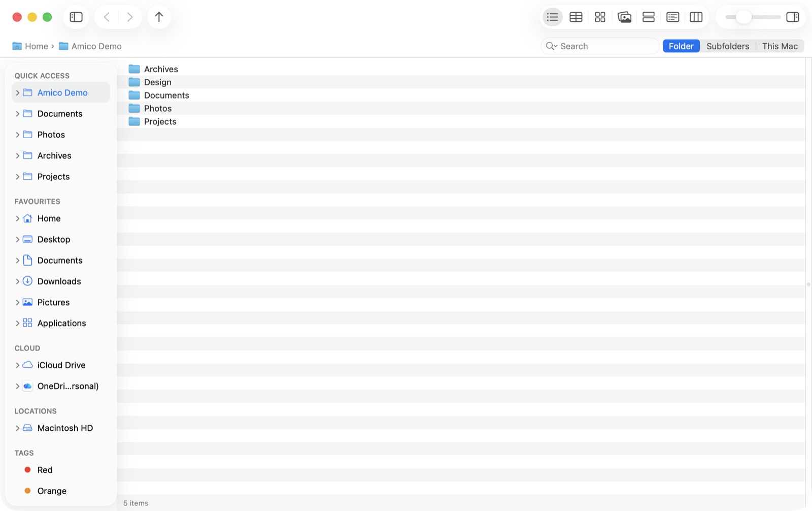Open Desktop in Favourites

click(x=61, y=239)
